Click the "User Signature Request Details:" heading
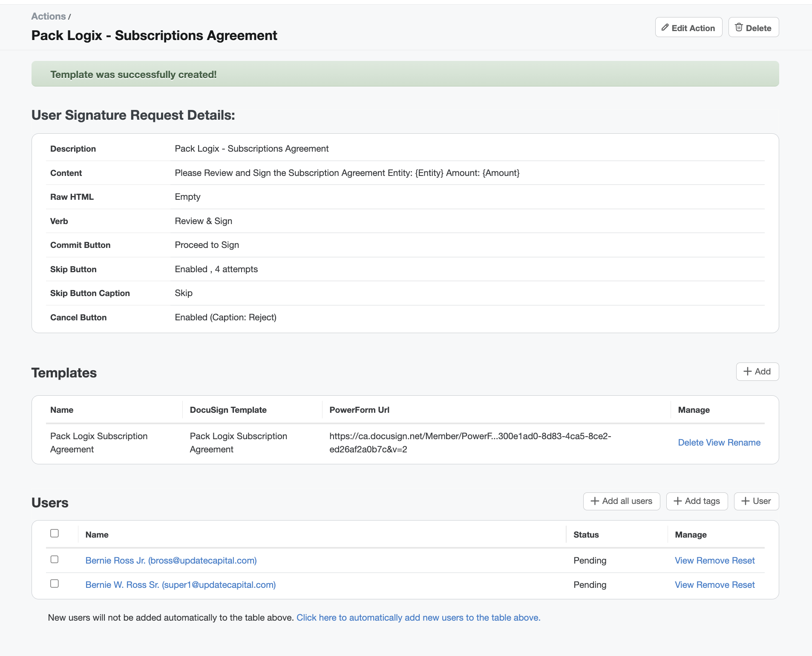812x656 pixels. pyautogui.click(x=133, y=115)
